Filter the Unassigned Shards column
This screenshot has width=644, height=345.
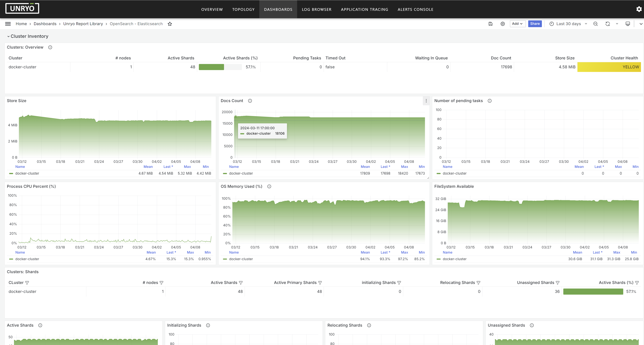coord(558,283)
